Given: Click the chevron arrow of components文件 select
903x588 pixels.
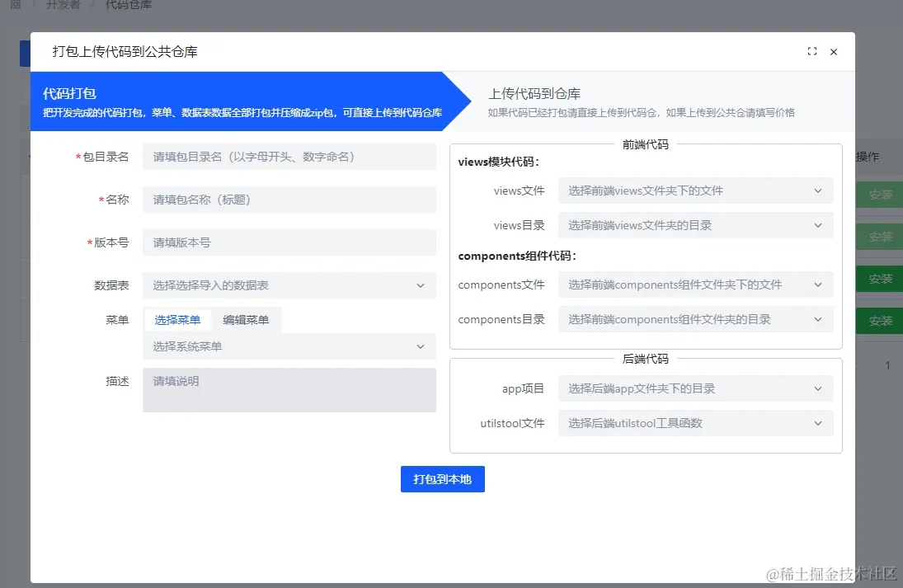Looking at the screenshot, I should click(818, 285).
